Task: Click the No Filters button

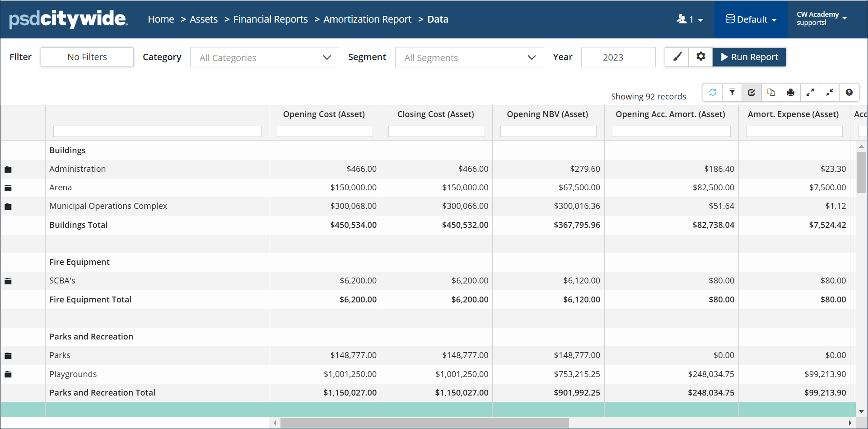Action: (x=87, y=57)
